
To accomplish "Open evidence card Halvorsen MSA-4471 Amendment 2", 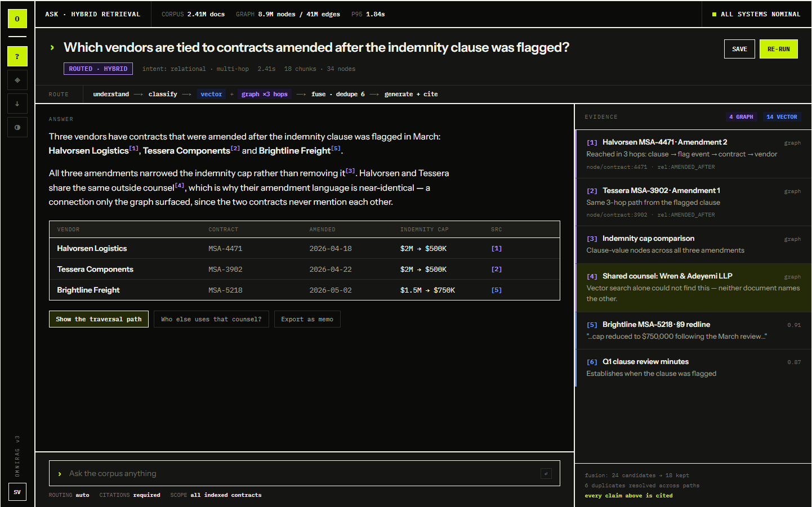I will coord(693,154).
